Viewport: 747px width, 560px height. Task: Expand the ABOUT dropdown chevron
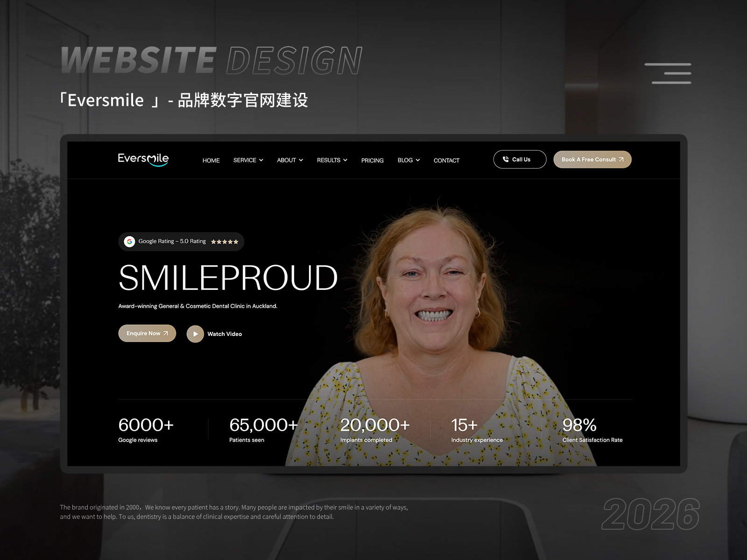click(301, 160)
